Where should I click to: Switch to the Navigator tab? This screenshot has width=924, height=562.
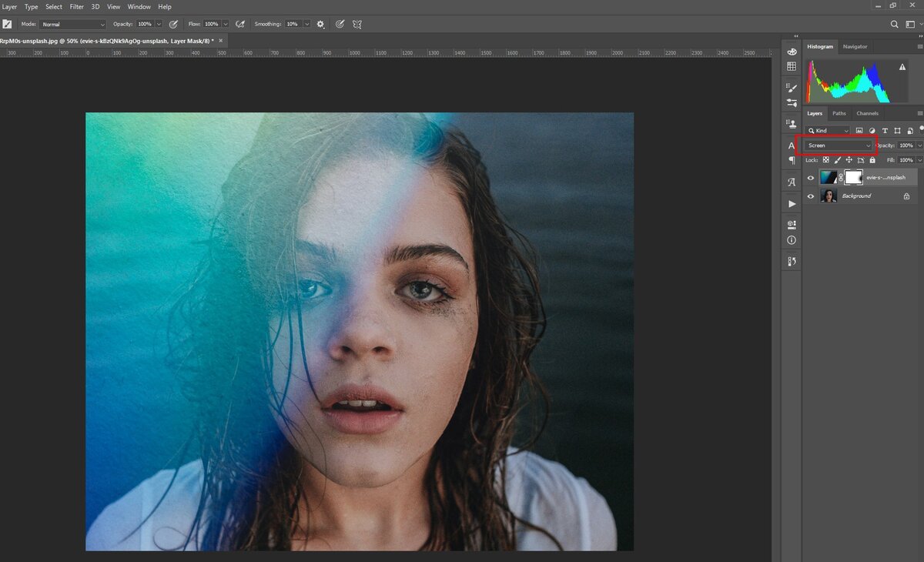tap(855, 47)
